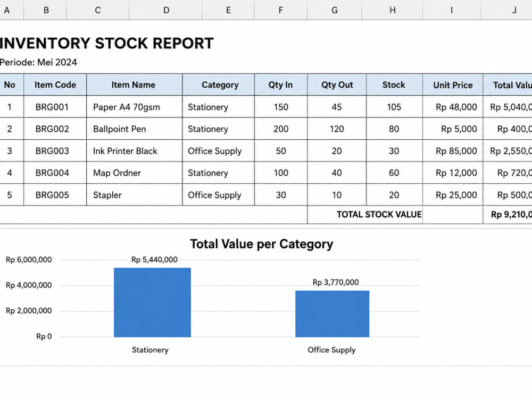Select the Office Supply bar in chart

[x=332, y=314]
